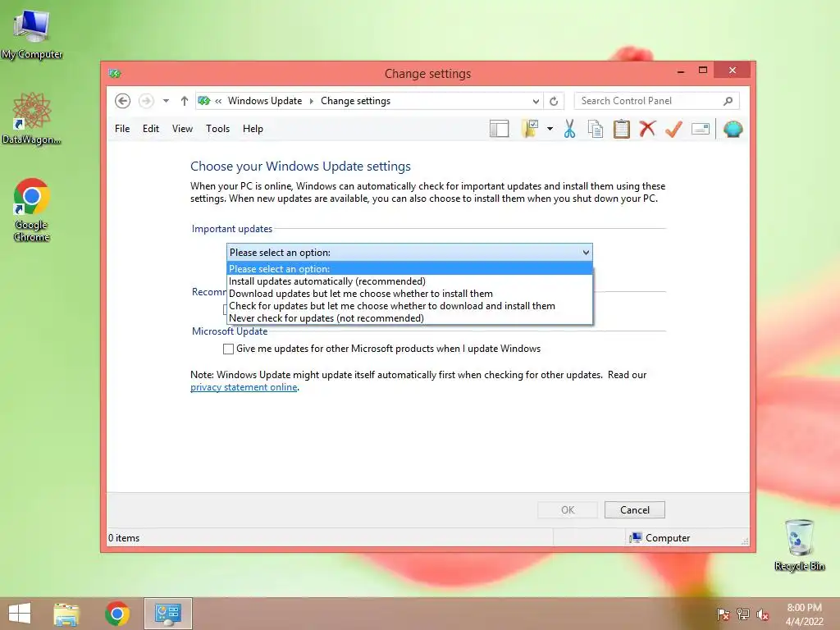The height and width of the screenshot is (630, 840).
Task: Choose Check for updates but let me choose
Action: point(410,306)
